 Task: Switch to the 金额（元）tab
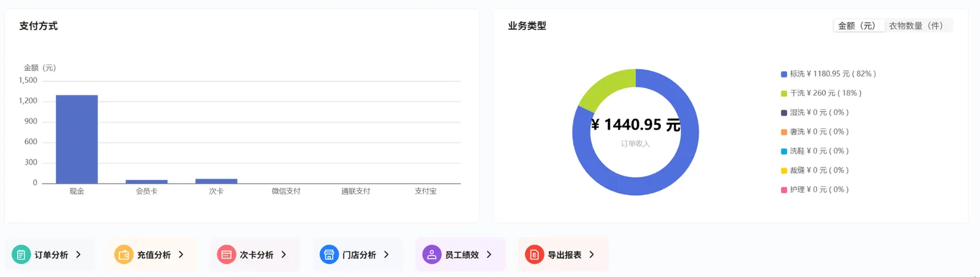point(859,26)
